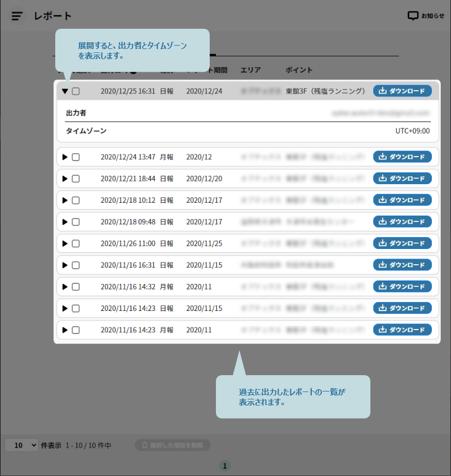The width and height of the screenshot is (451, 476).
Task: Download the 2020/12/24 13:47 monthly report
Action: (x=402, y=157)
